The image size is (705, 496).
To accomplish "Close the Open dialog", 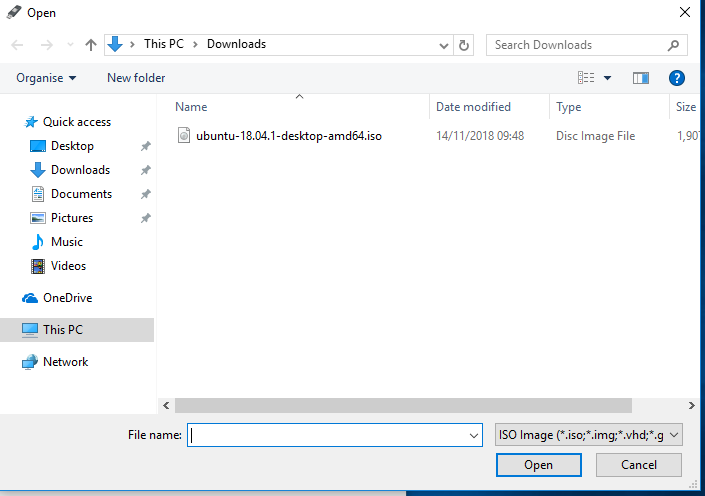I will (685, 13).
